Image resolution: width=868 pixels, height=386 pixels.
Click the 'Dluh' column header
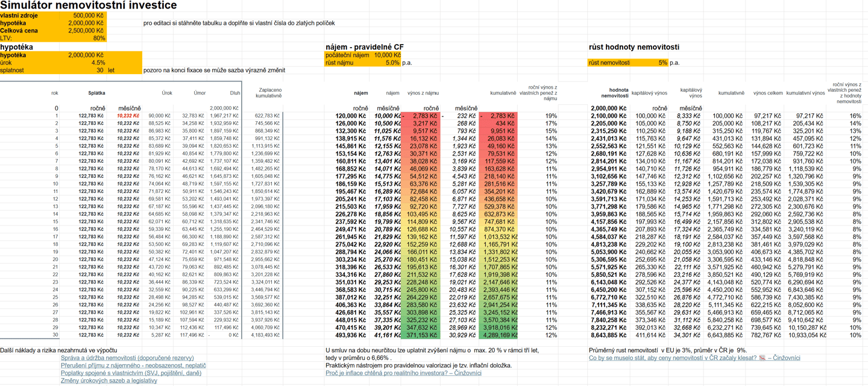tap(234, 93)
